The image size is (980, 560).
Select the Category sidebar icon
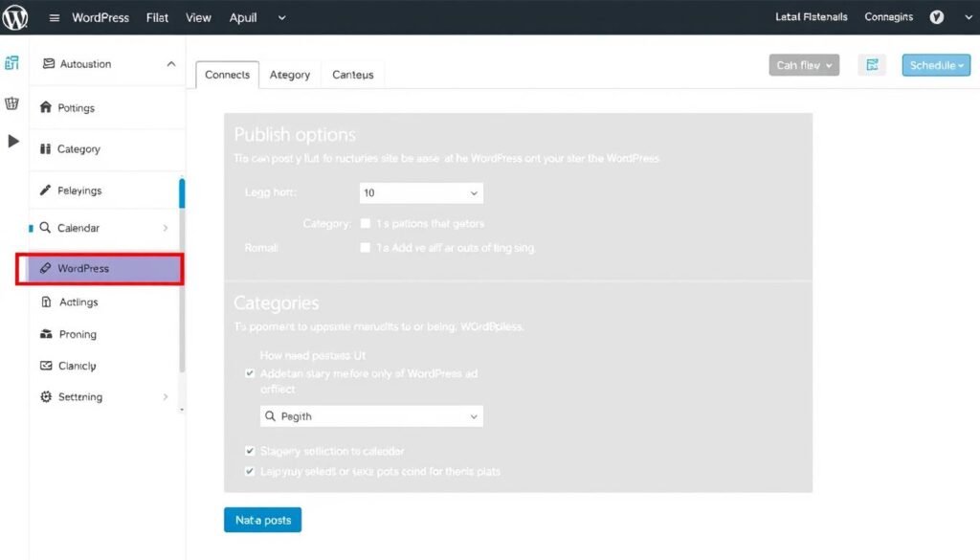pyautogui.click(x=46, y=149)
